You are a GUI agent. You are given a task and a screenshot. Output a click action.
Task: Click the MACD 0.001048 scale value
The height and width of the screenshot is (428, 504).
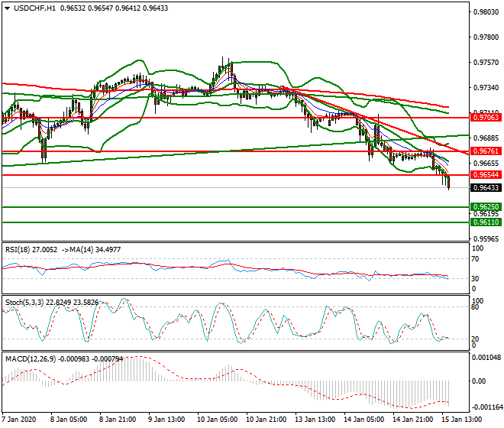click(x=486, y=357)
